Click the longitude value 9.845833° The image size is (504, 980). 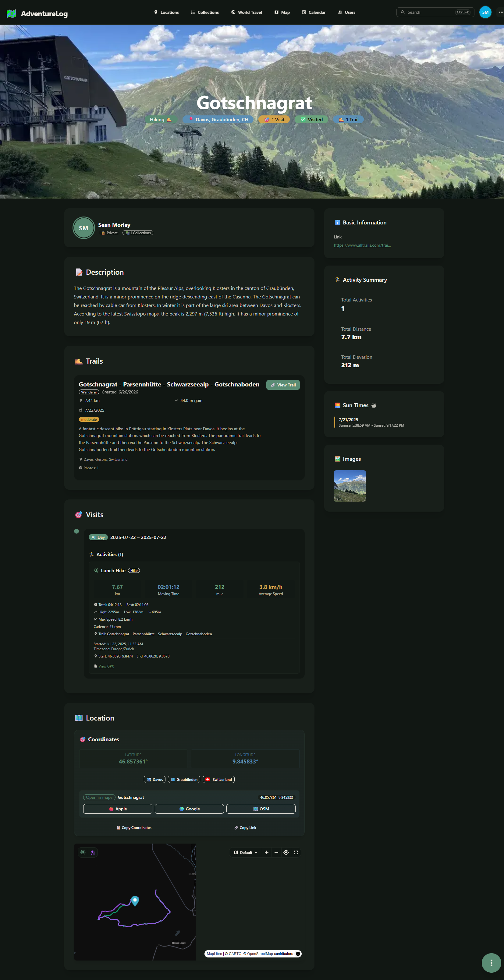click(x=245, y=761)
